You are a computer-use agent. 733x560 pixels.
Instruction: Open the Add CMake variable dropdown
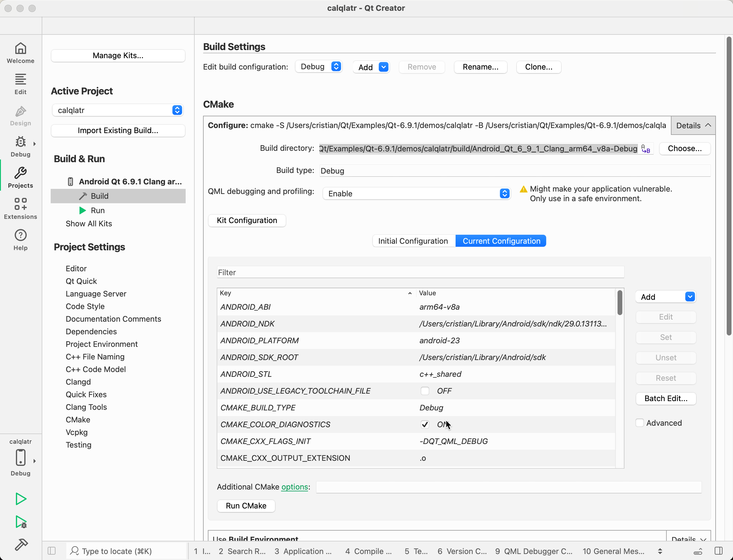[x=666, y=297]
